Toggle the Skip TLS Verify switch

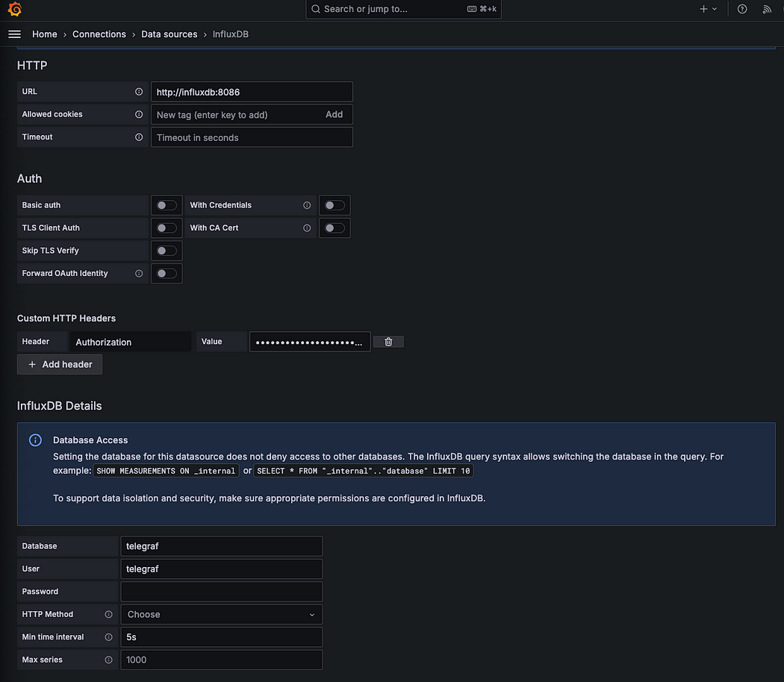click(167, 251)
